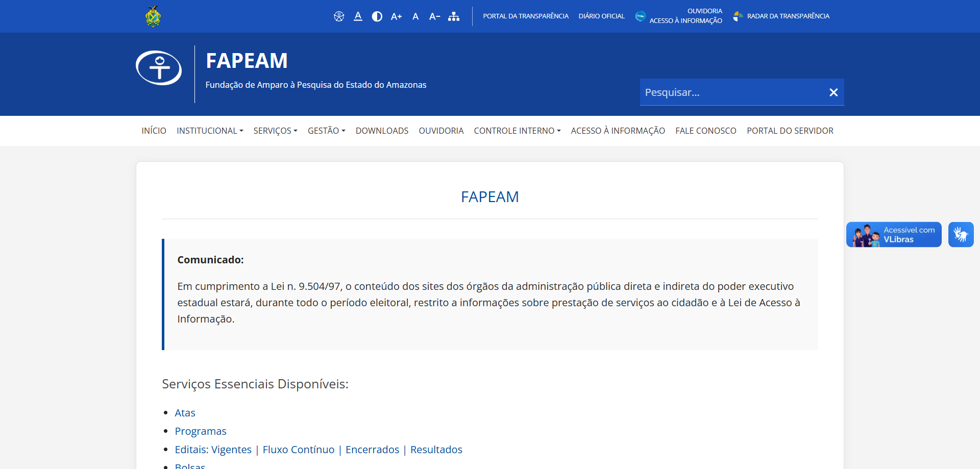Clear the search field with the X
The height and width of the screenshot is (469, 980).
(x=834, y=92)
